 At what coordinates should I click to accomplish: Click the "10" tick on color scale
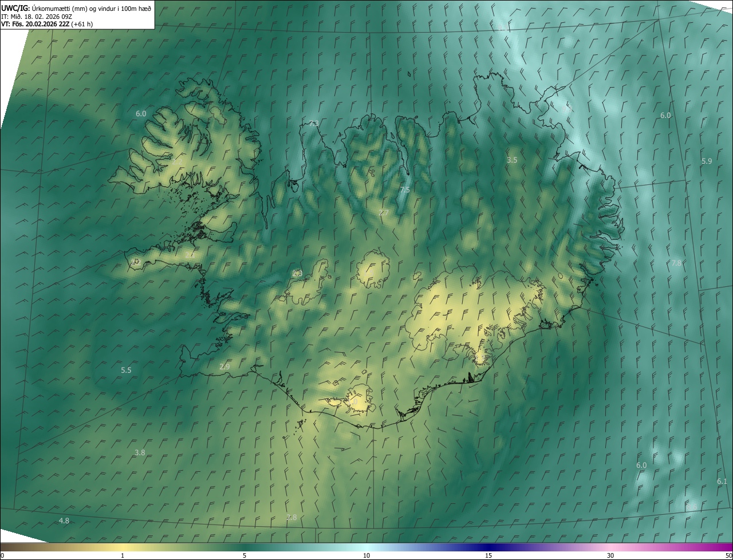click(x=366, y=555)
